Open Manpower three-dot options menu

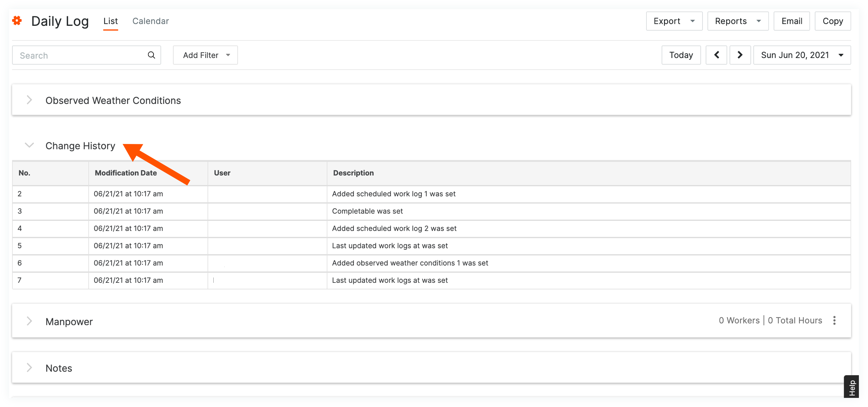pos(834,320)
